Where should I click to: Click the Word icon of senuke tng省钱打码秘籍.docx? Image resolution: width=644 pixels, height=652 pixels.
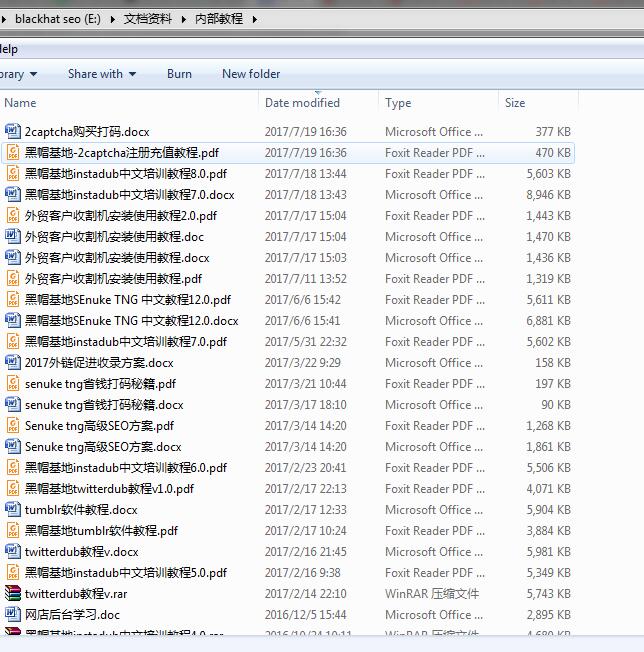pos(12,405)
